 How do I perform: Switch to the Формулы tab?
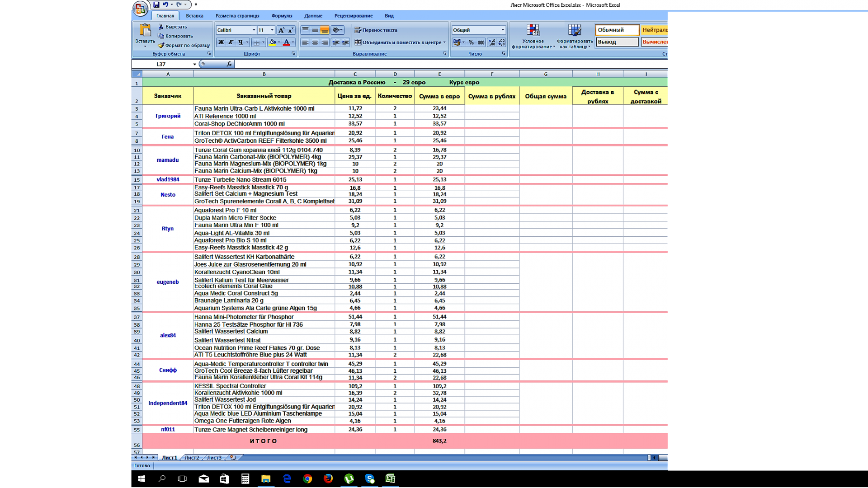(282, 16)
